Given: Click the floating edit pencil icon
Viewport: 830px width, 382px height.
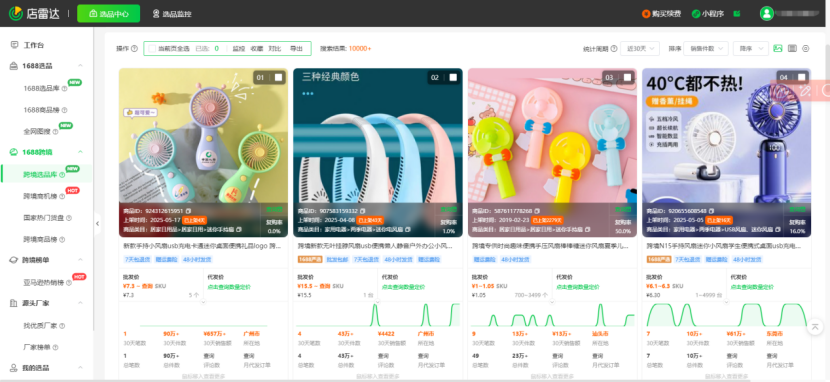Looking at the screenshot, I should pyautogui.click(x=805, y=90).
